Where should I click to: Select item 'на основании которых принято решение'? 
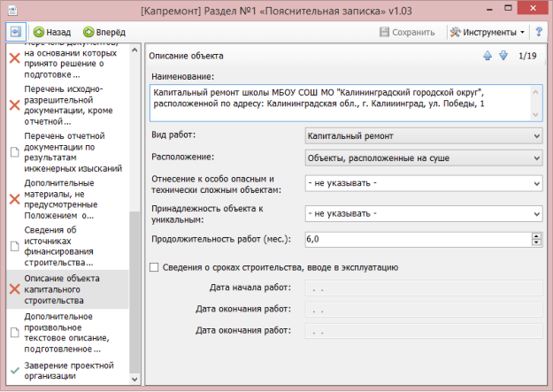click(x=68, y=60)
